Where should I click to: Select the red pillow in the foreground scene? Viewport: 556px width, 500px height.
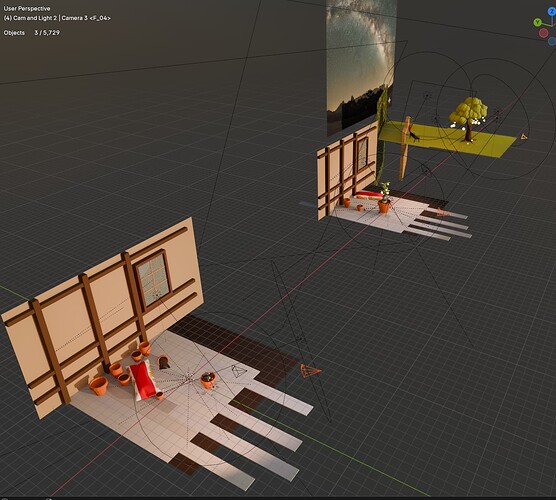pos(144,379)
